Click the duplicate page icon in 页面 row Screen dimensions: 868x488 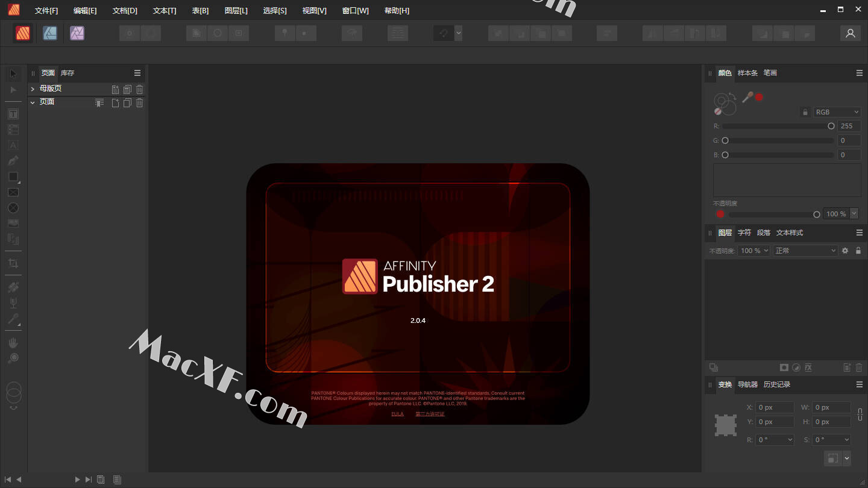127,103
